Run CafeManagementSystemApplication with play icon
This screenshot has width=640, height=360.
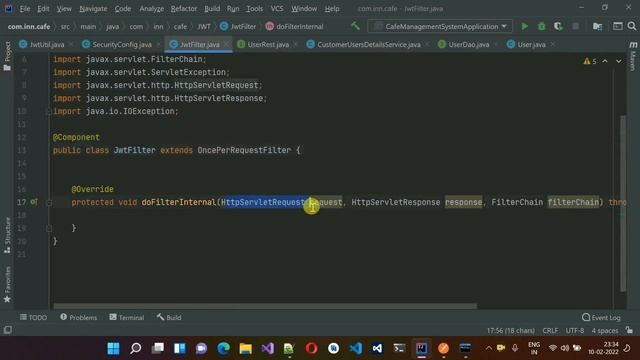pyautogui.click(x=524, y=27)
